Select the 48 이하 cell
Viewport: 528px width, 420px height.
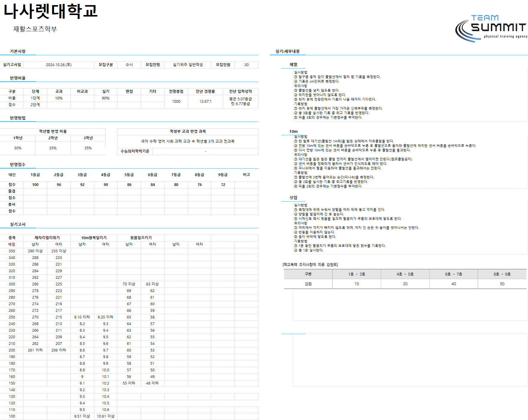(x=152, y=383)
